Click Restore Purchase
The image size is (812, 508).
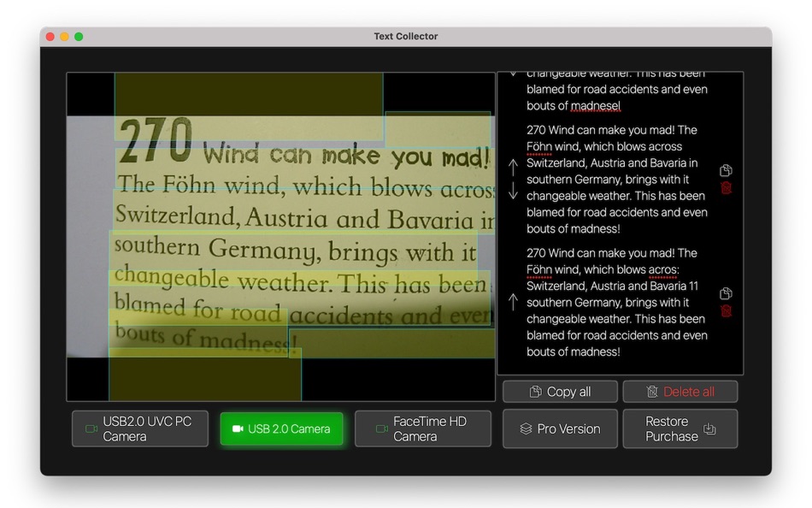click(x=680, y=428)
